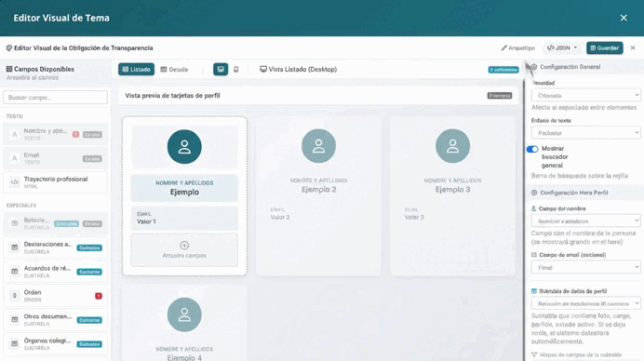Click the red badge on Orden row
Image resolution: width=644 pixels, height=361 pixels.
point(99,296)
